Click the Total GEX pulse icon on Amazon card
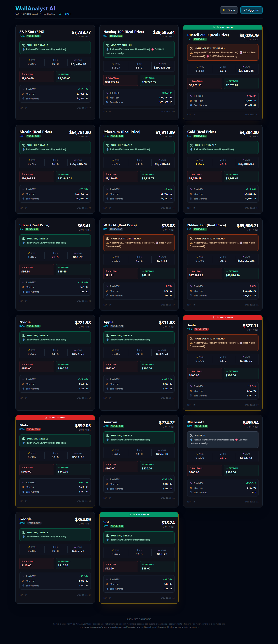Viewport: 278px width, 644px height. point(107,479)
